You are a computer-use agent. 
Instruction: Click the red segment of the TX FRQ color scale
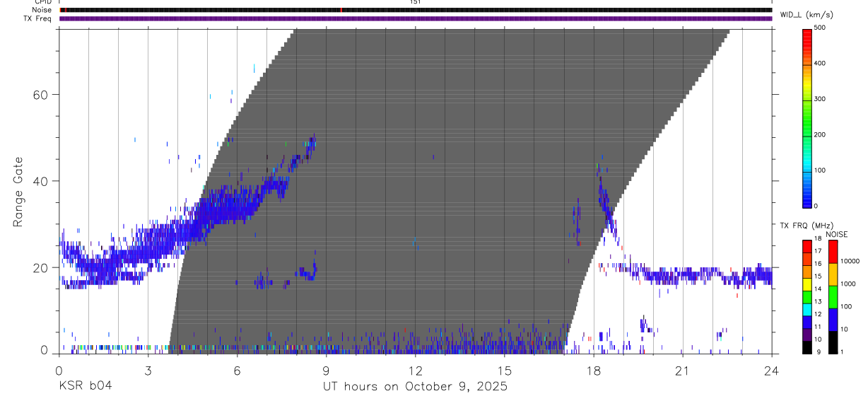pos(807,246)
